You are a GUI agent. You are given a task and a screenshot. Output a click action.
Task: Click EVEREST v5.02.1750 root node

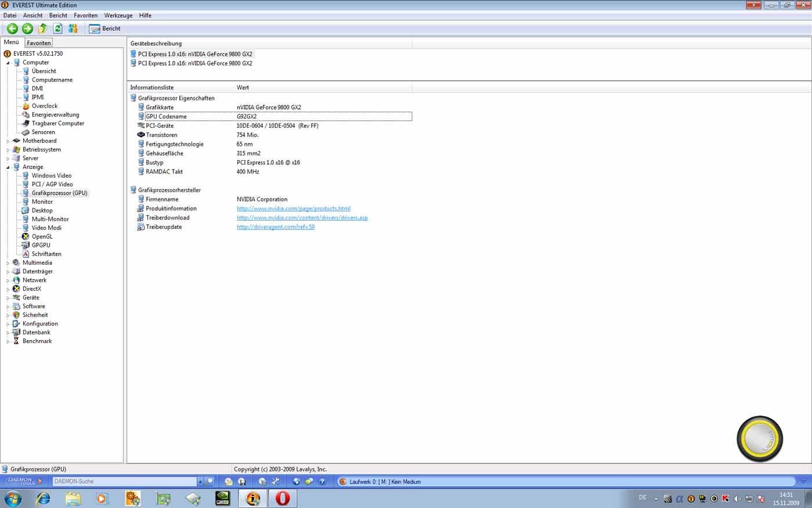click(38, 53)
